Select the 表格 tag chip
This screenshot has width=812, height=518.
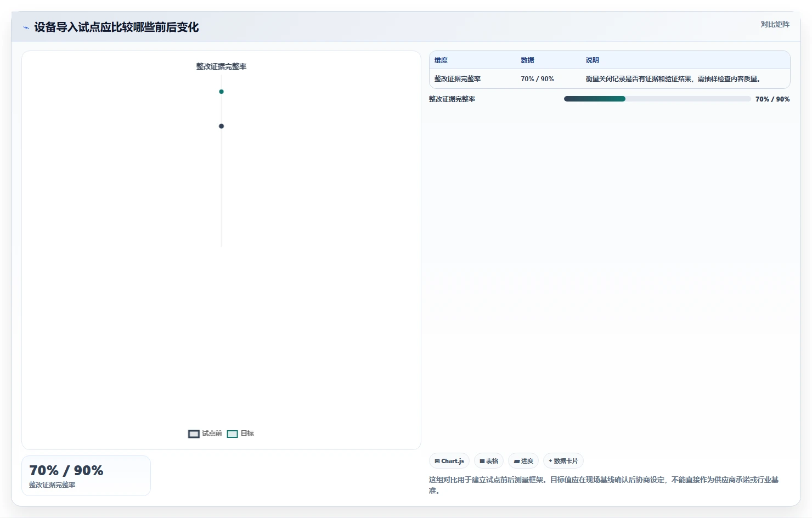coord(489,461)
